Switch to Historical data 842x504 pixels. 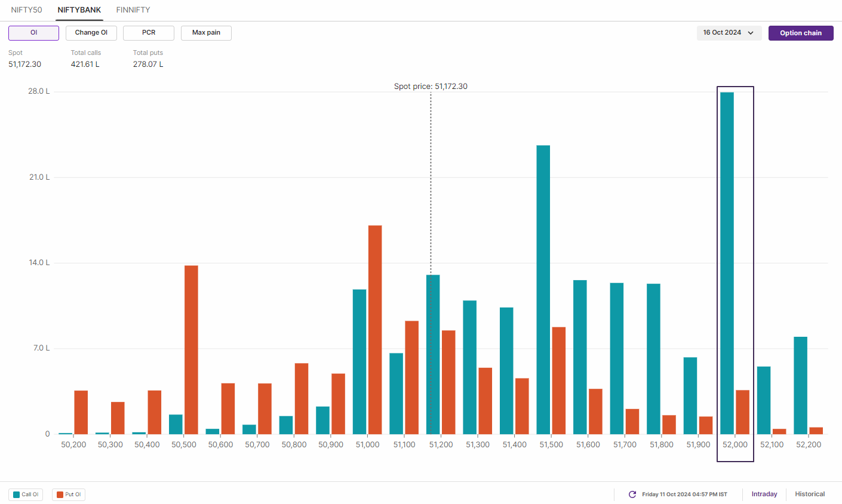(810, 494)
